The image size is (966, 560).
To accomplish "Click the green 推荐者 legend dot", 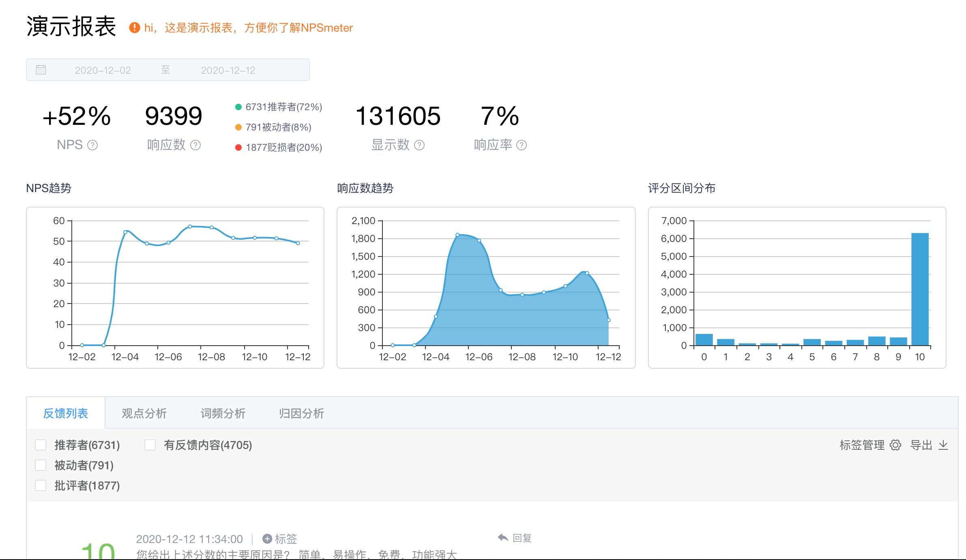I will click(238, 107).
